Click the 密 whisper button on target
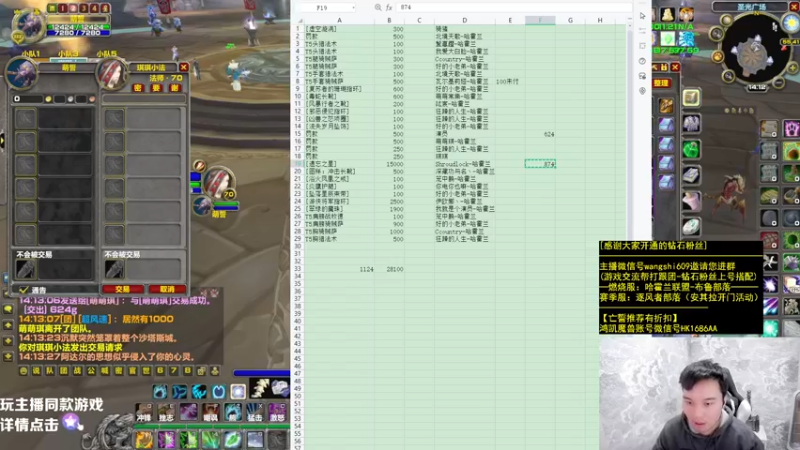The image size is (800, 450). (x=138, y=88)
